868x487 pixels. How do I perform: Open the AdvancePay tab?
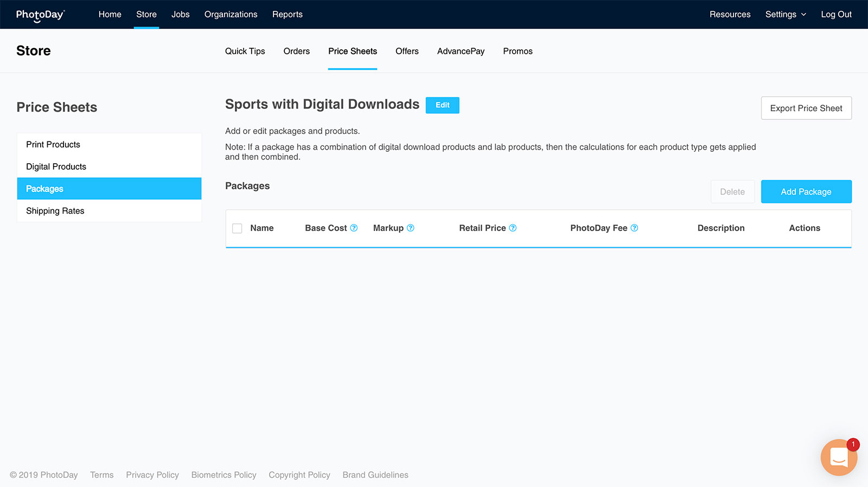pyautogui.click(x=461, y=52)
